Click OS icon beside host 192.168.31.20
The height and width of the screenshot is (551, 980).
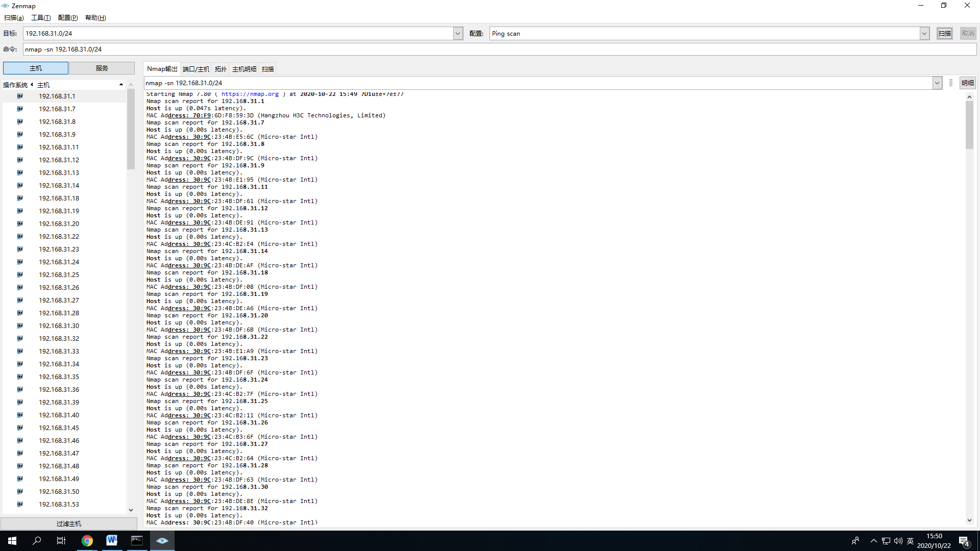pos(20,223)
